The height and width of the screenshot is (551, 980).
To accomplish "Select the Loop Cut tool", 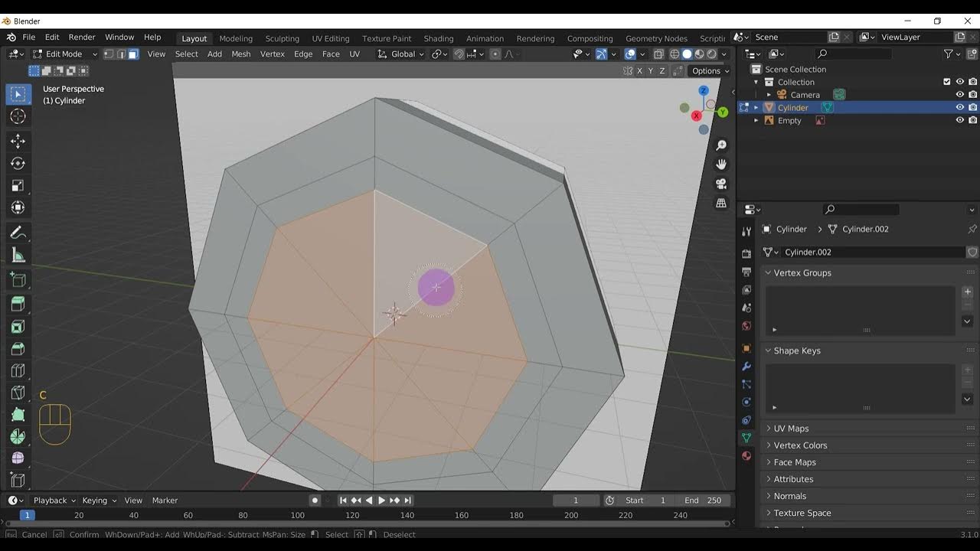I will pos(18,371).
